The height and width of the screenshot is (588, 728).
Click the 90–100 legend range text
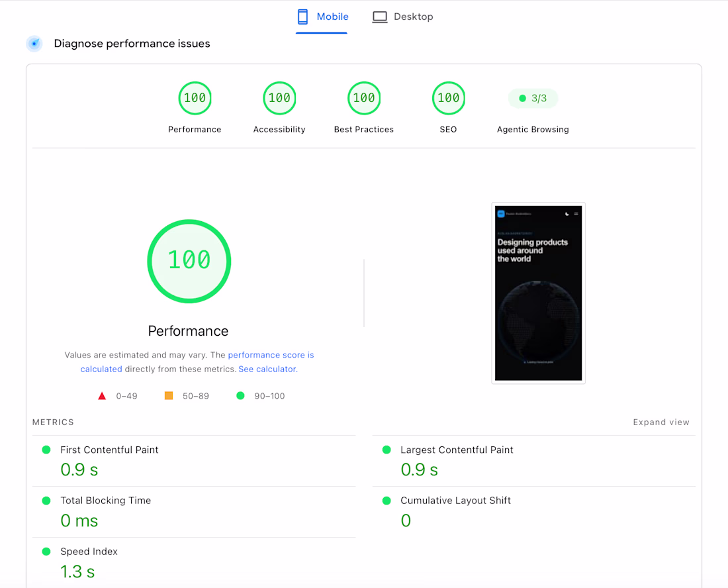[269, 396]
